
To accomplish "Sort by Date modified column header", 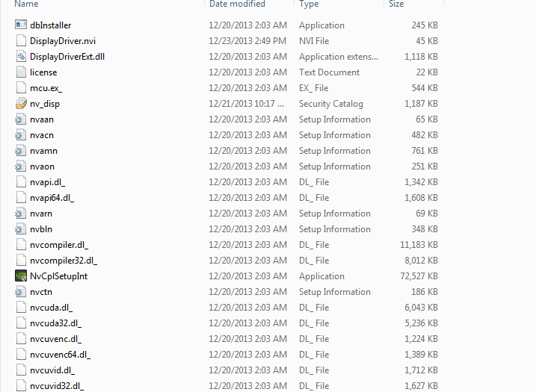I will [x=237, y=4].
